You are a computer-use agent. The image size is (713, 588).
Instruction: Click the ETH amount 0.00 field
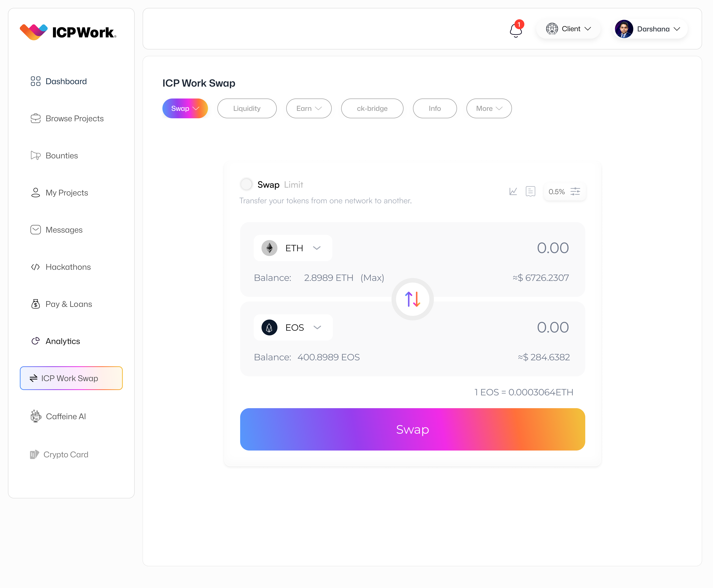tap(552, 248)
